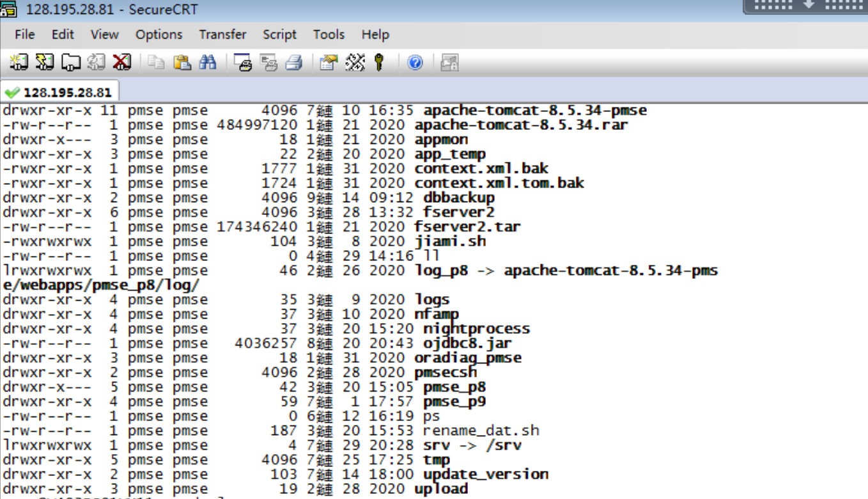Click the grayed Print Selection icon
868x499 pixels.
[268, 62]
